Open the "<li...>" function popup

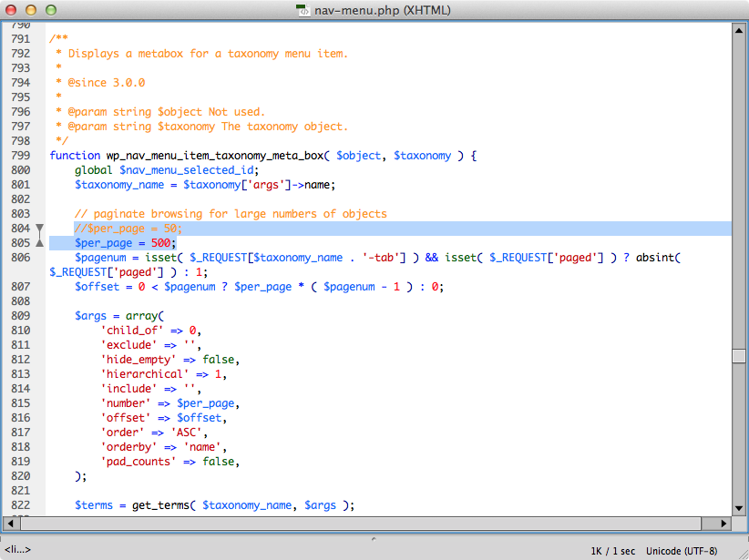(x=17, y=549)
